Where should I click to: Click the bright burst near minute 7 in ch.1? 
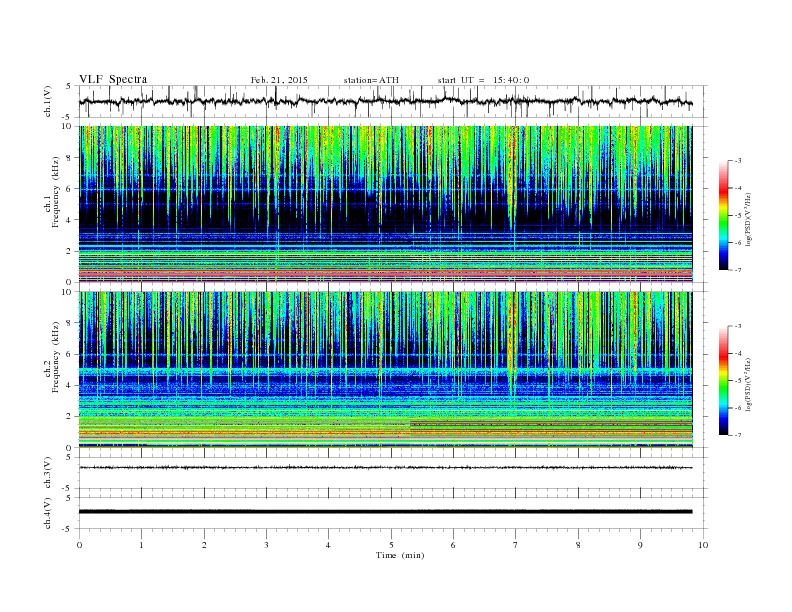pyautogui.click(x=513, y=177)
